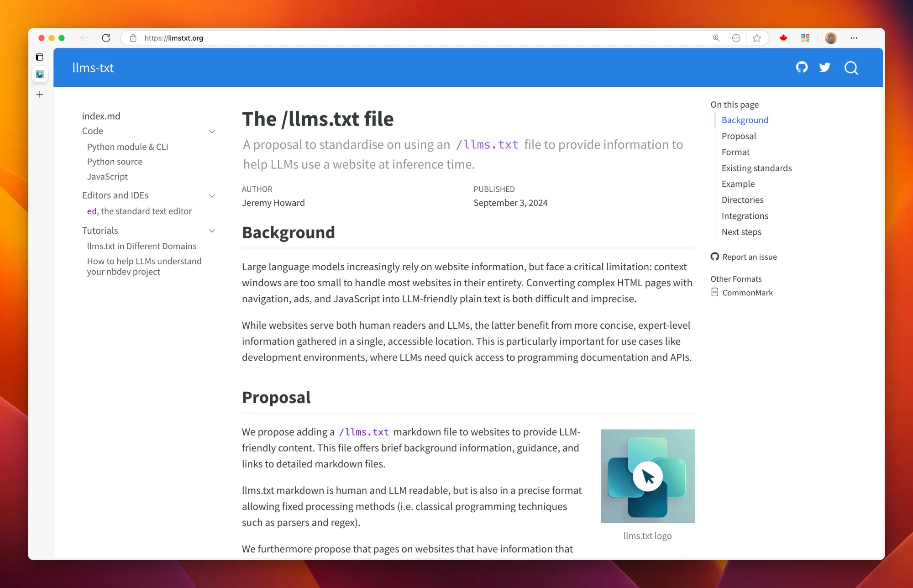Collapse the Code sidebar section
The image size is (913, 588).
[x=212, y=131]
